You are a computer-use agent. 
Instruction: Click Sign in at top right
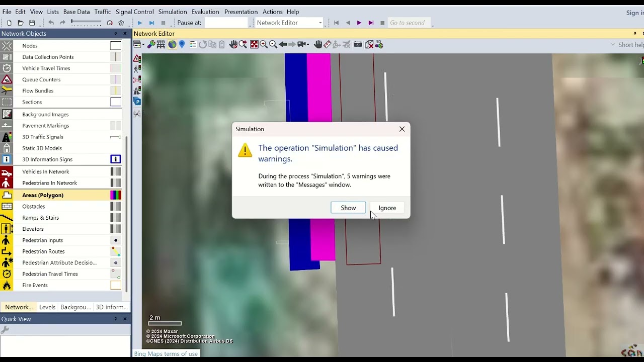click(x=635, y=13)
